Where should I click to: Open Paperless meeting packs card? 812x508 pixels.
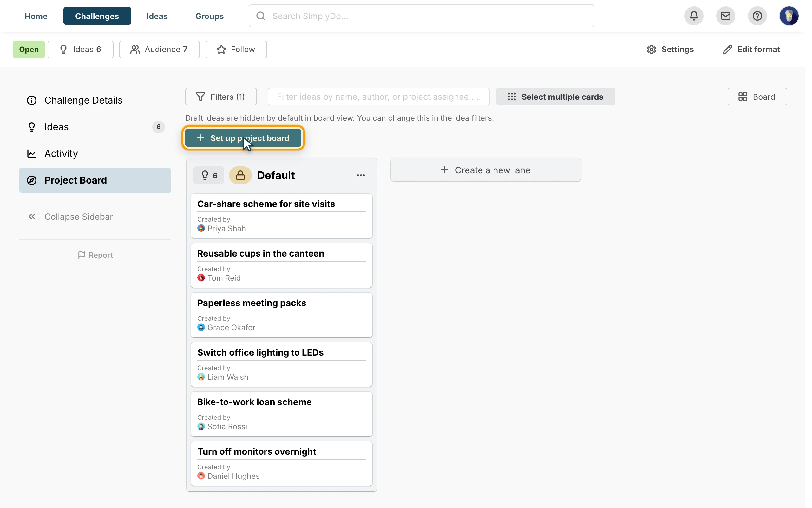[x=282, y=315]
